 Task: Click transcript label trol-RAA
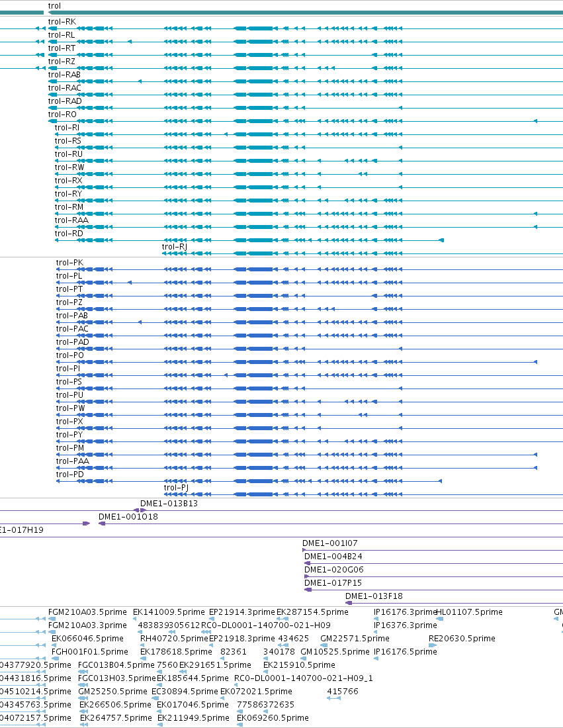71,220
